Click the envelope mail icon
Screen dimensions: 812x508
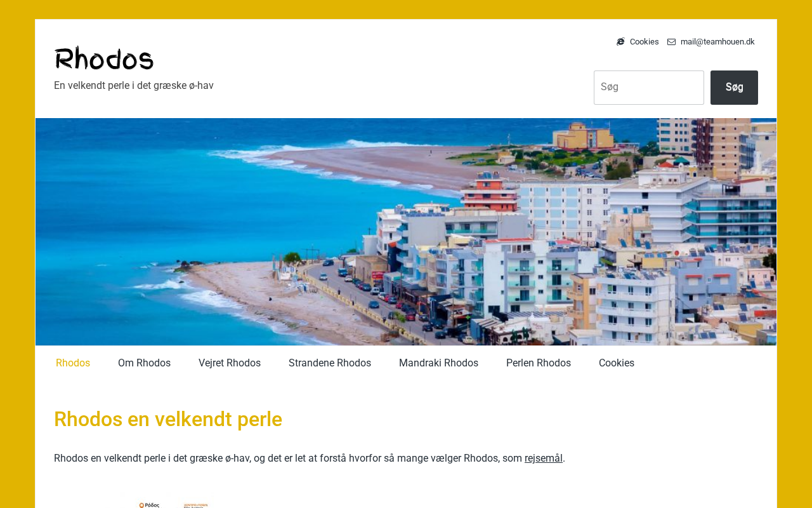[x=671, y=42]
